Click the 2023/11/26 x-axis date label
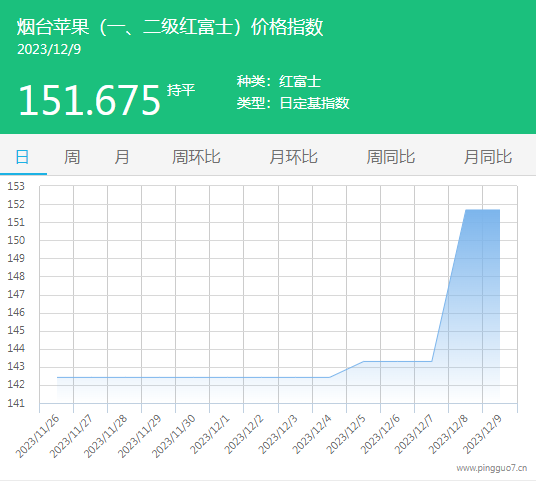Image resolution: width=536 pixels, height=481 pixels. tap(38, 437)
